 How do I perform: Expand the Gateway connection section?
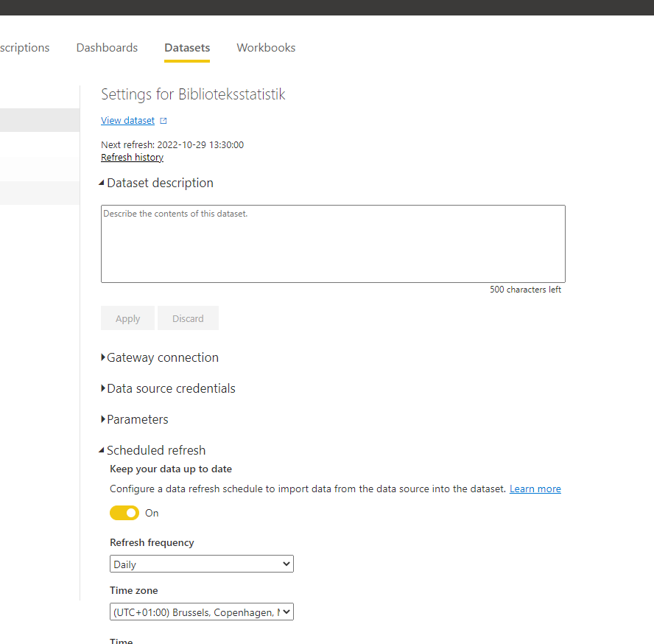160,357
